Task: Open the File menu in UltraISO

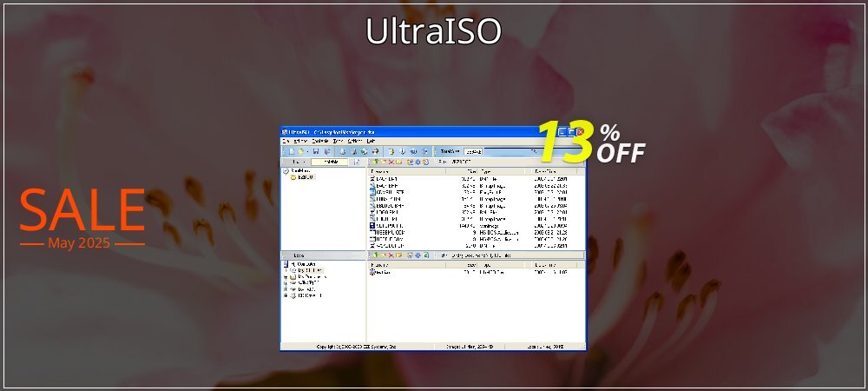Action: pos(285,141)
